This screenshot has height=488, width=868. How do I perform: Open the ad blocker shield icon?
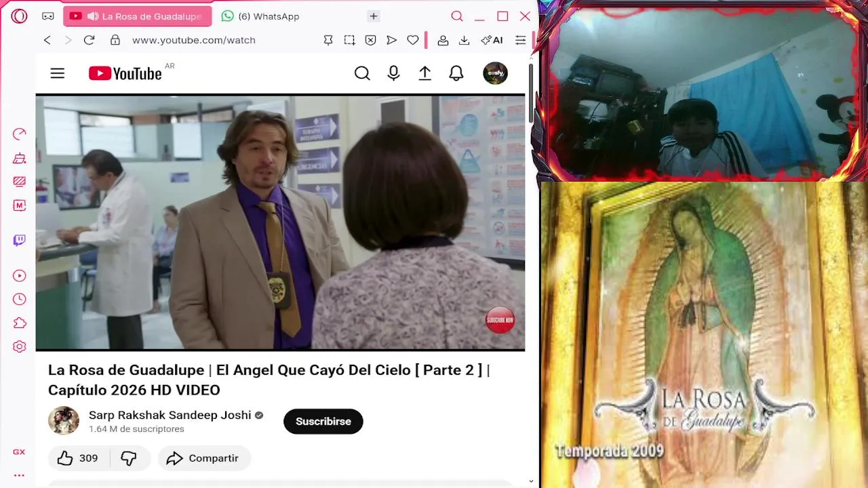(x=370, y=40)
